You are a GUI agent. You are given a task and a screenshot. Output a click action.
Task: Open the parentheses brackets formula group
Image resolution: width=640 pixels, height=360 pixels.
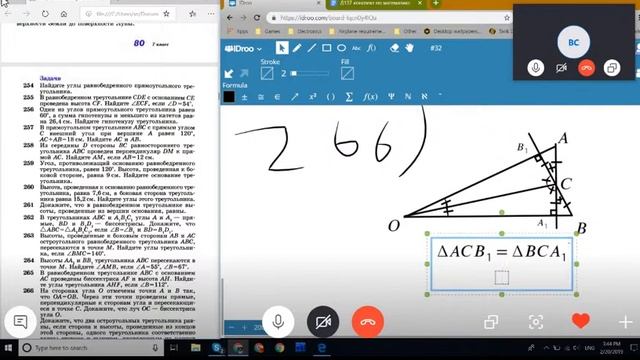(331, 97)
